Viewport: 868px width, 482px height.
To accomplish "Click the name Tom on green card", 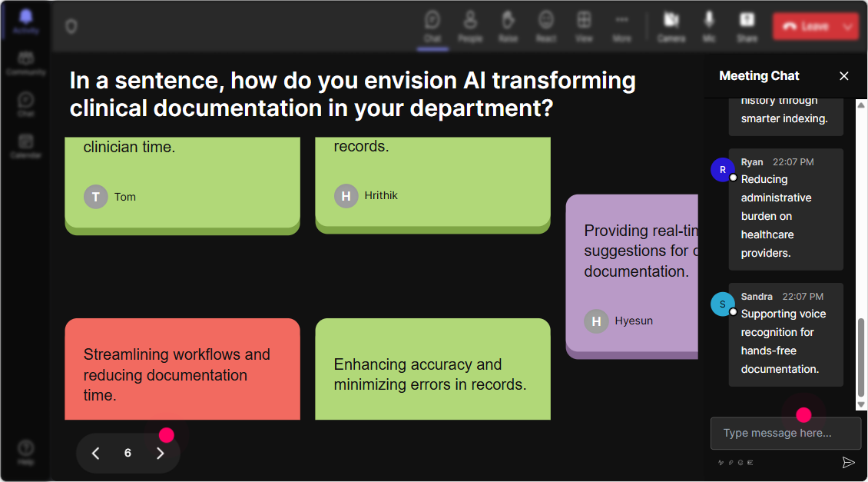I will [125, 197].
